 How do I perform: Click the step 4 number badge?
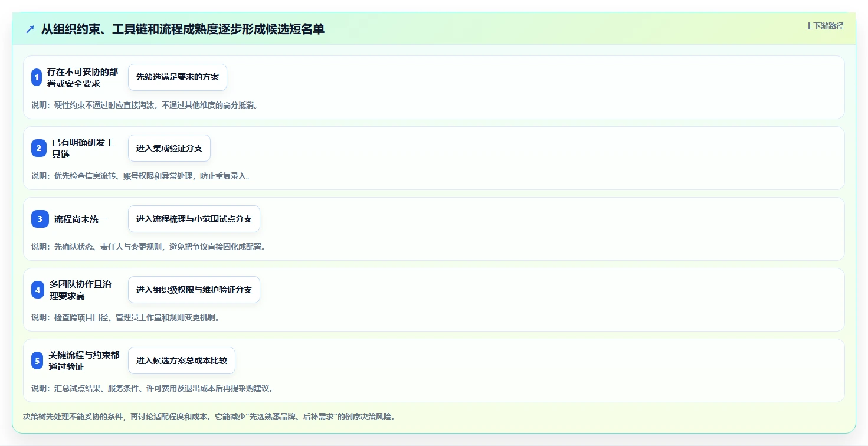coord(38,290)
